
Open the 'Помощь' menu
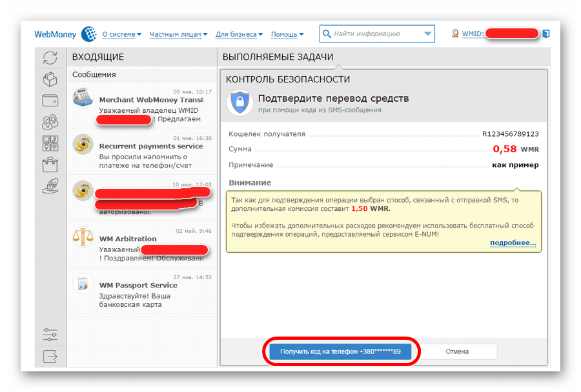pos(287,34)
